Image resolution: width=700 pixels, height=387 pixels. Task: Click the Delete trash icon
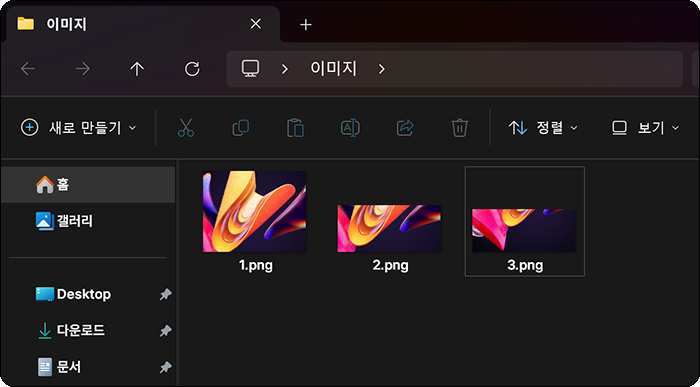[x=459, y=128]
